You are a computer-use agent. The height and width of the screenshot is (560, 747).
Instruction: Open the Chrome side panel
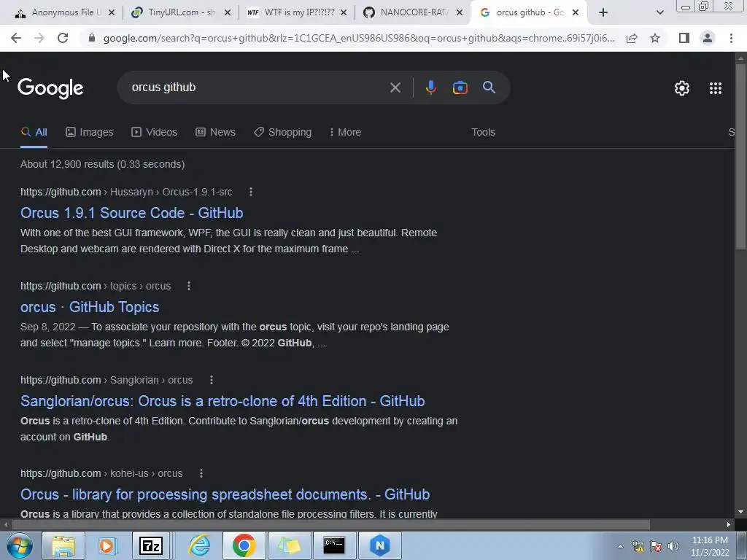click(x=684, y=38)
